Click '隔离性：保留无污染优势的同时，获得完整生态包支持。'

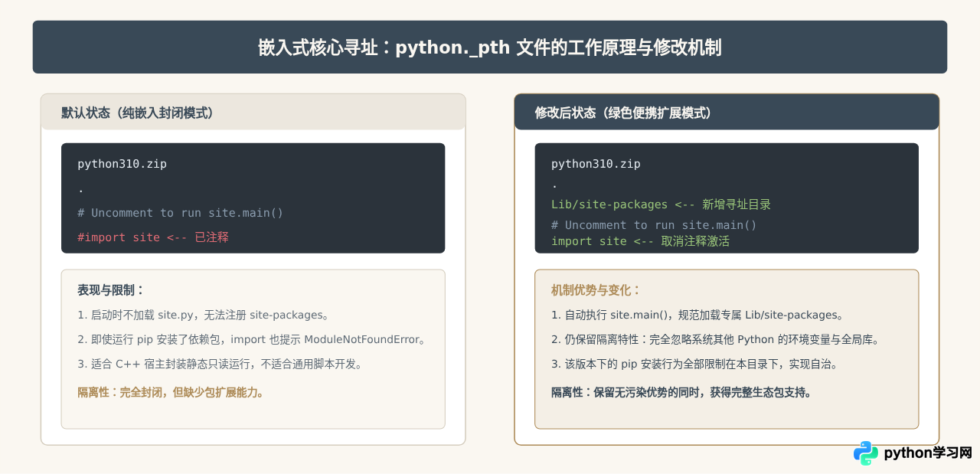point(681,392)
